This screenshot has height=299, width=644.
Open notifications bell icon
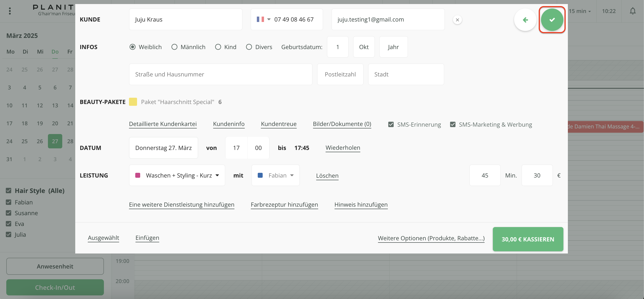(x=633, y=11)
